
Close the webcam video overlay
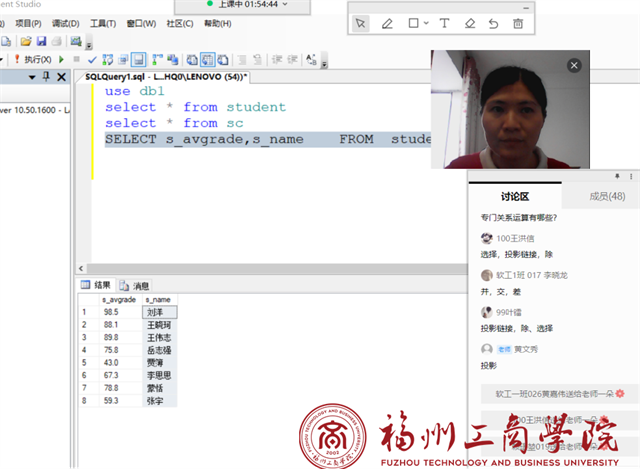[x=574, y=65]
